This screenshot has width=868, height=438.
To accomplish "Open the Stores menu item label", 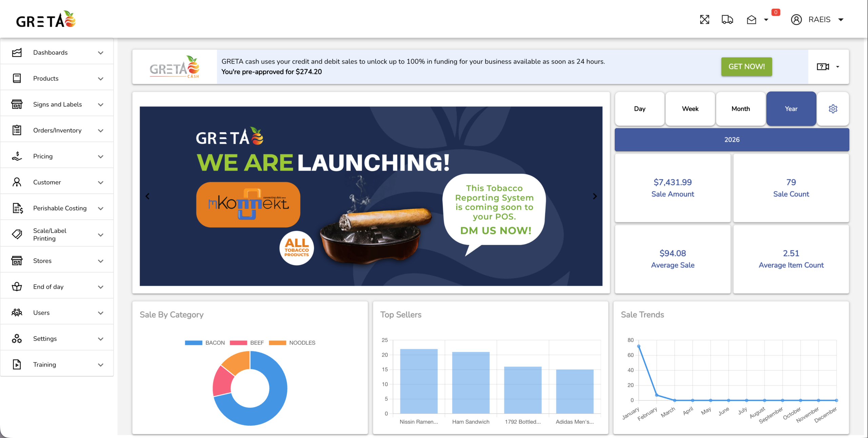I will (x=42, y=261).
